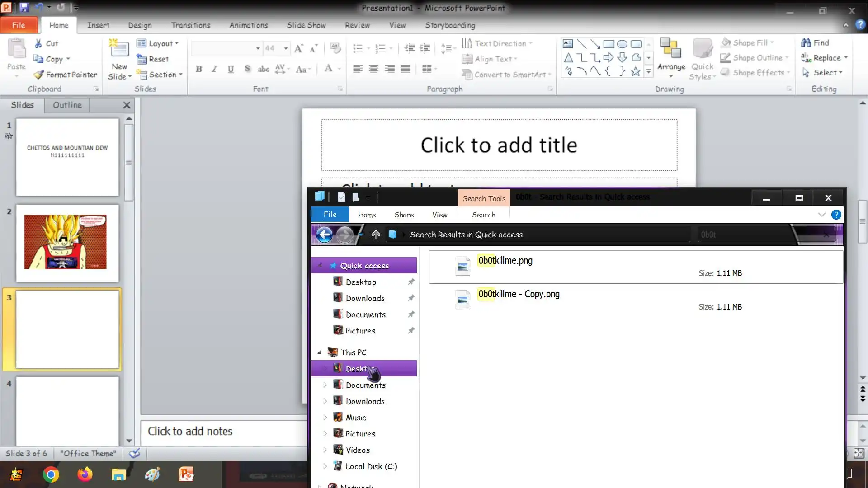
Task: Click the Find binoculars icon
Action: point(806,42)
